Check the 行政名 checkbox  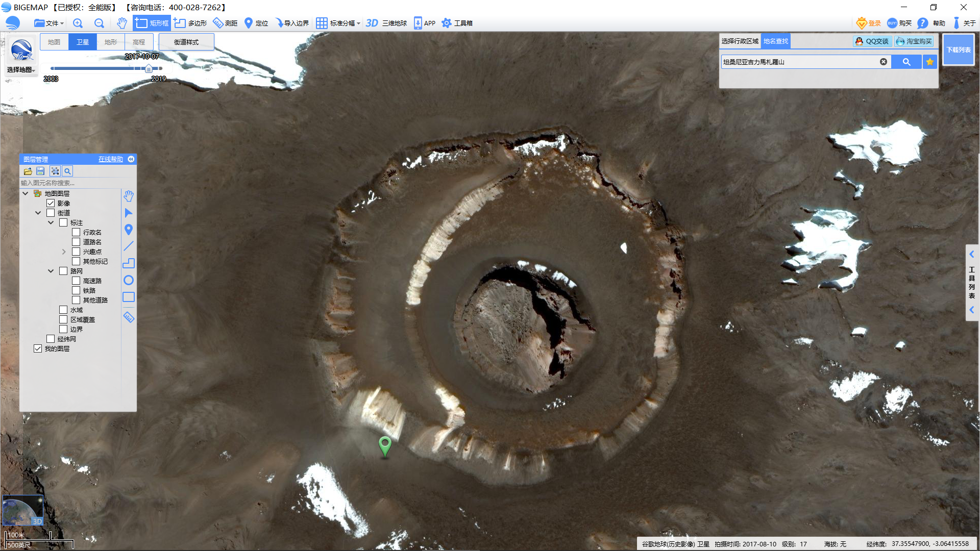click(76, 232)
